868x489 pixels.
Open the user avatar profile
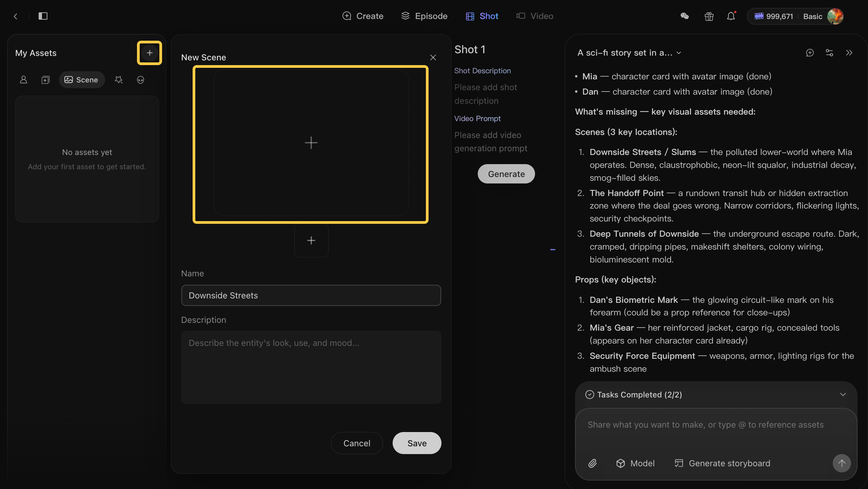coord(835,16)
